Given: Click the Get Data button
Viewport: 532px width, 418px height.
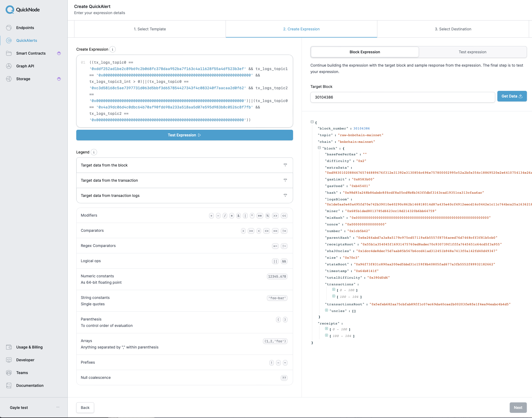Looking at the screenshot, I should tap(512, 96).
